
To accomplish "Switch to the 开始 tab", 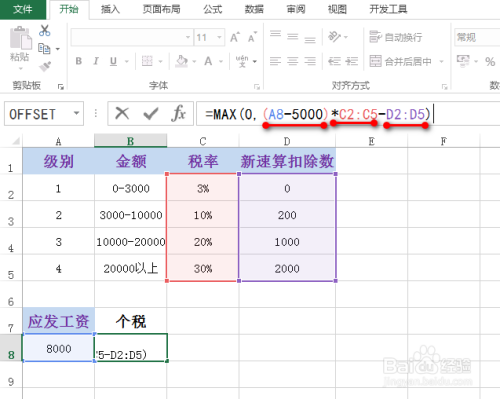I will tap(69, 9).
